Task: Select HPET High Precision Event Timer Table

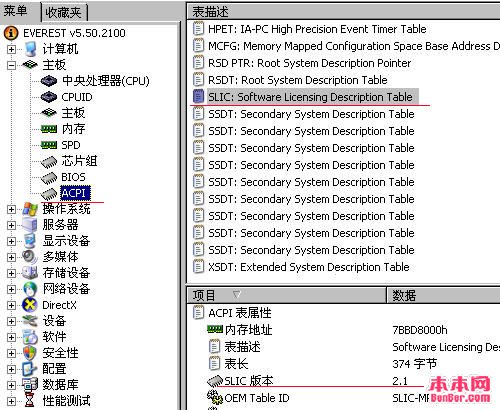Action: click(317, 29)
